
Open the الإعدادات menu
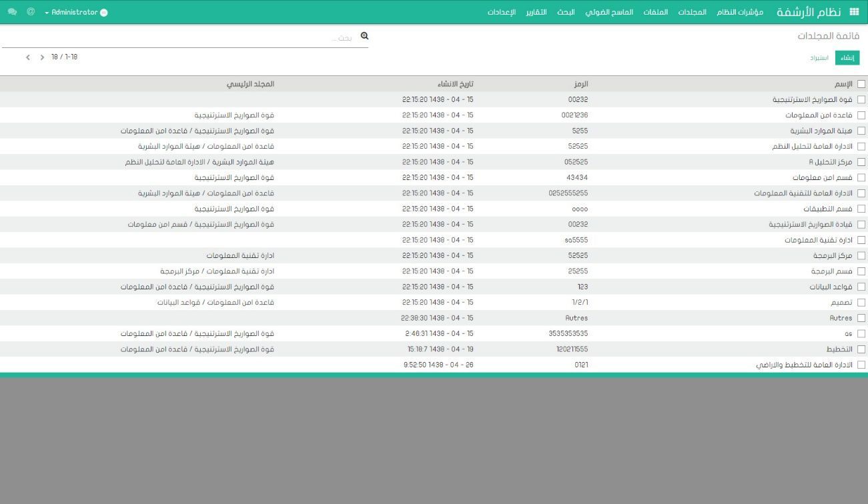502,13
